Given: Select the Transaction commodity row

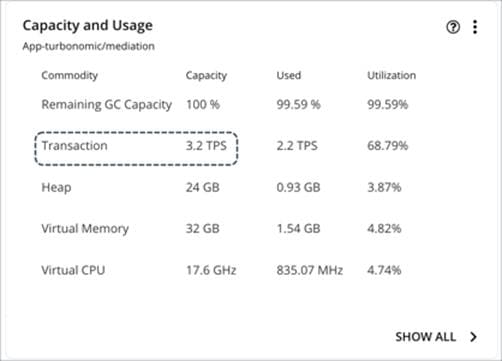Looking at the screenshot, I should (229, 146).
